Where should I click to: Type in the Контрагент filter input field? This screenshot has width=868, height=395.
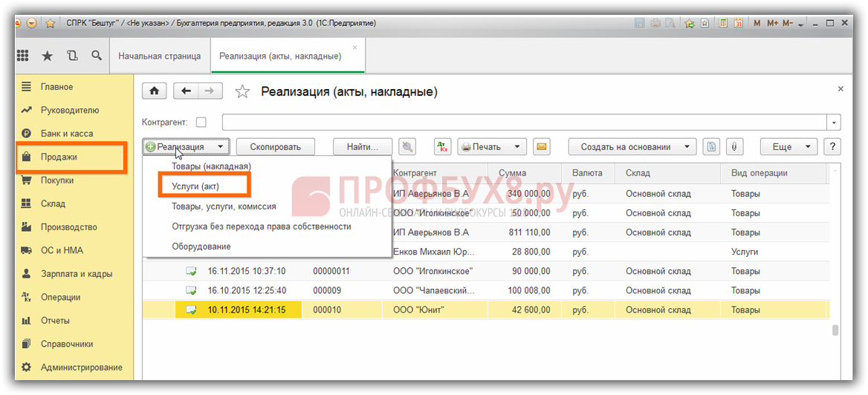tap(524, 122)
